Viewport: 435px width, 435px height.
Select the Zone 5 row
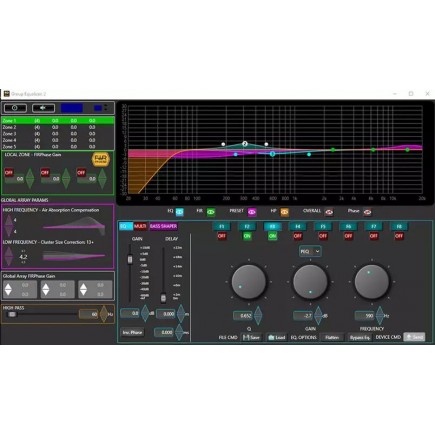click(58, 147)
